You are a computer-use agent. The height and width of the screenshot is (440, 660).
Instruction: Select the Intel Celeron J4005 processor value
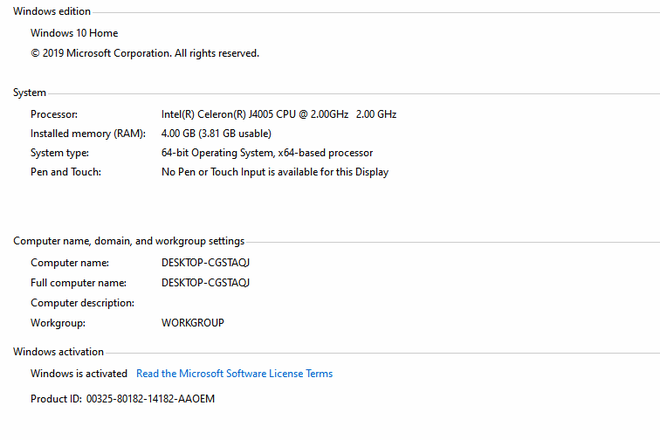coord(278,114)
